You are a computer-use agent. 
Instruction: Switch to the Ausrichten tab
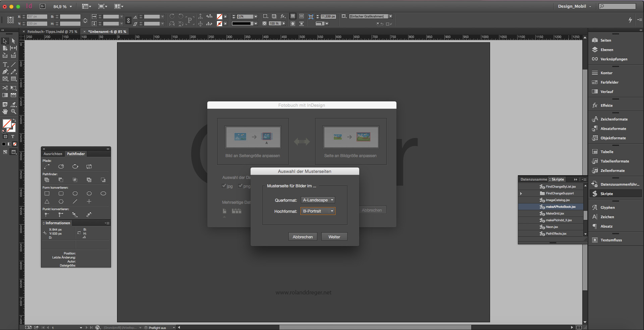[53, 154]
